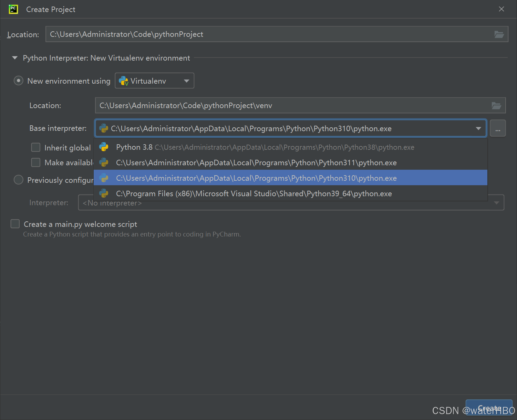Enable Make available to all projects checkbox

point(36,162)
